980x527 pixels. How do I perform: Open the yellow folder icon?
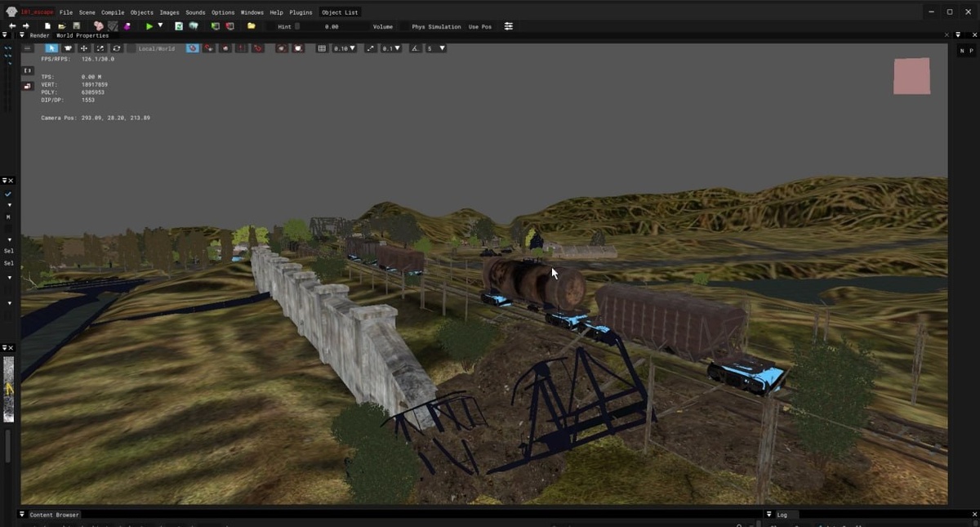point(251,26)
